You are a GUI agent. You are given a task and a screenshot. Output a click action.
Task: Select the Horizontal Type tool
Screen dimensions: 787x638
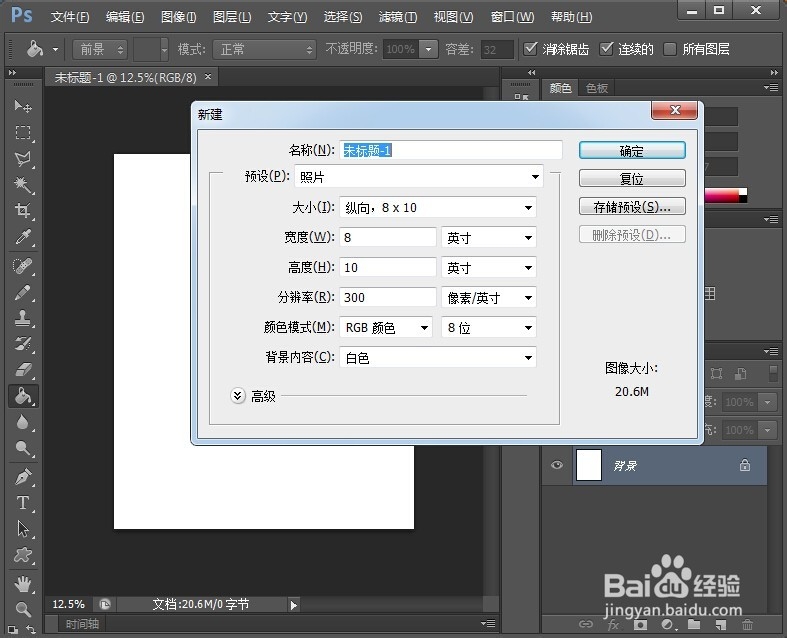click(x=23, y=503)
